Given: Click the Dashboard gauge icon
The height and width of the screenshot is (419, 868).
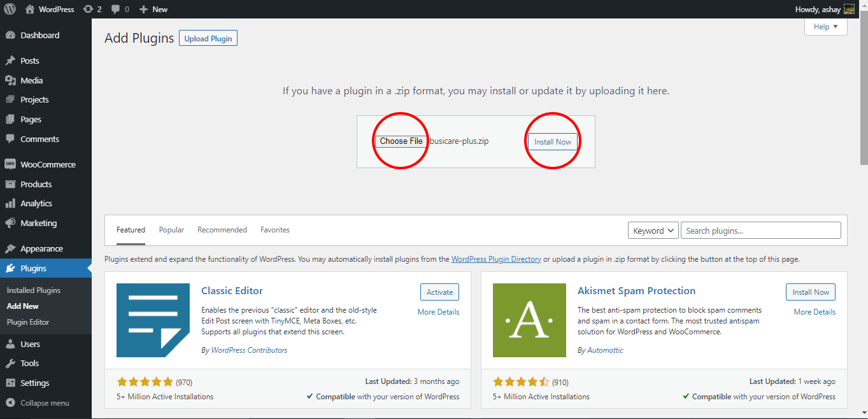Looking at the screenshot, I should point(10,36).
